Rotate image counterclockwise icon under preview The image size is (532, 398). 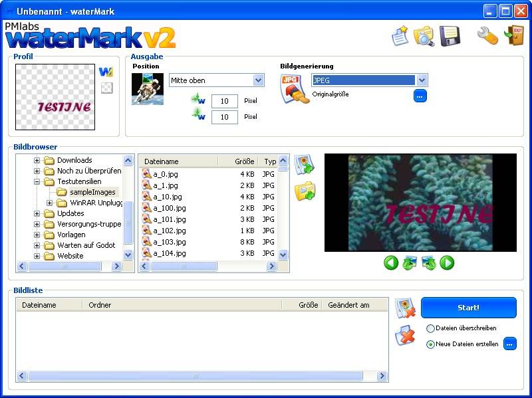410,262
